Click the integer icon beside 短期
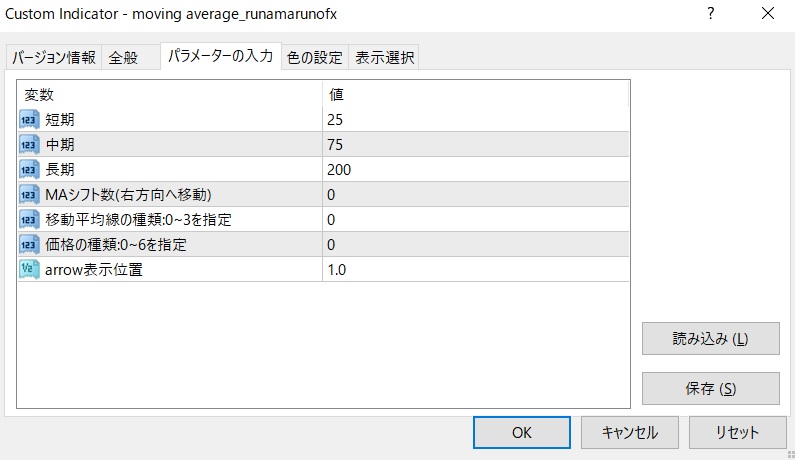Image resolution: width=795 pixels, height=460 pixels. coord(29,119)
